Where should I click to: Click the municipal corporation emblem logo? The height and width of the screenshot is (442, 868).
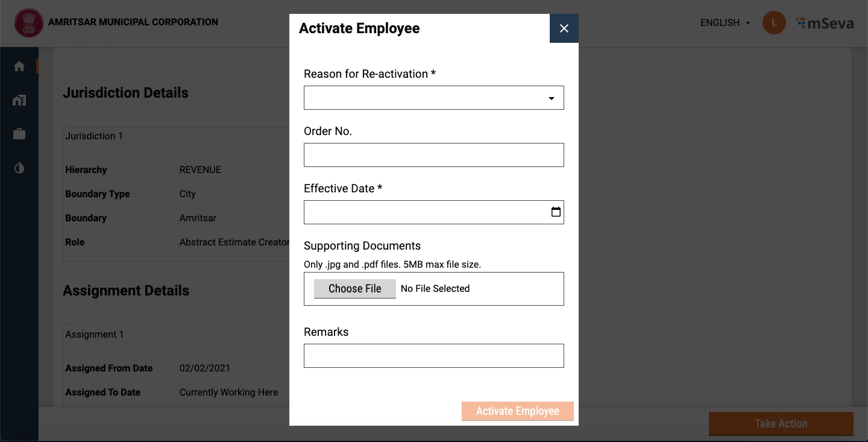[x=28, y=23]
